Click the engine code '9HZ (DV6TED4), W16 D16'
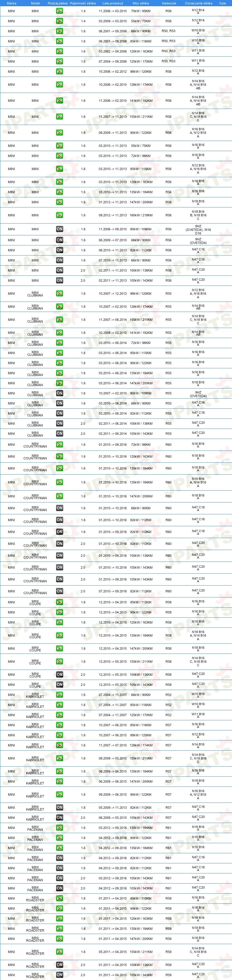This screenshot has width=232, height=980. [198, 230]
